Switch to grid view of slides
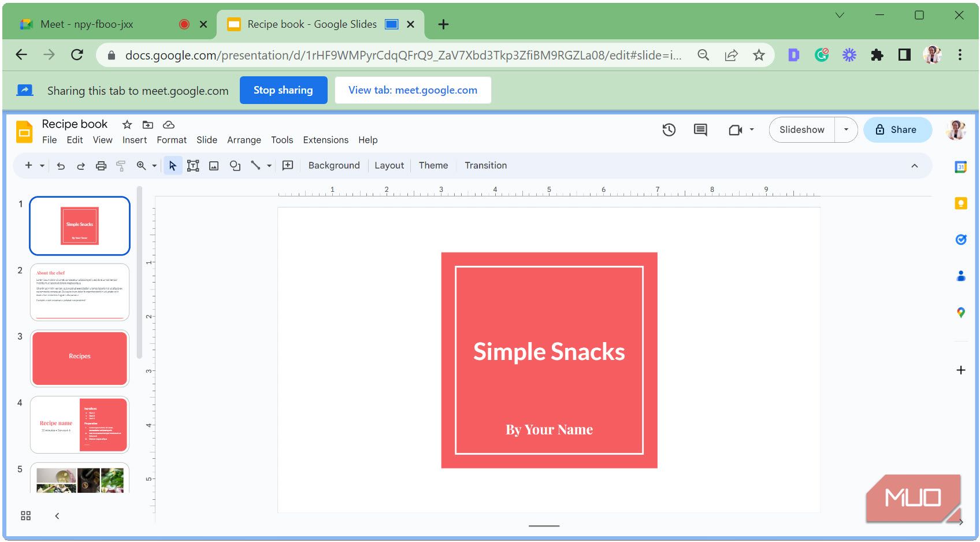The height and width of the screenshot is (542, 980). pyautogui.click(x=25, y=515)
